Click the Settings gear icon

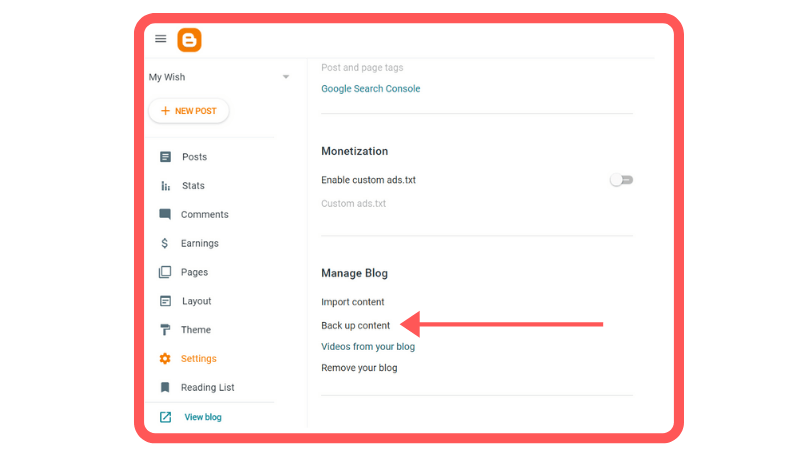[x=165, y=359]
